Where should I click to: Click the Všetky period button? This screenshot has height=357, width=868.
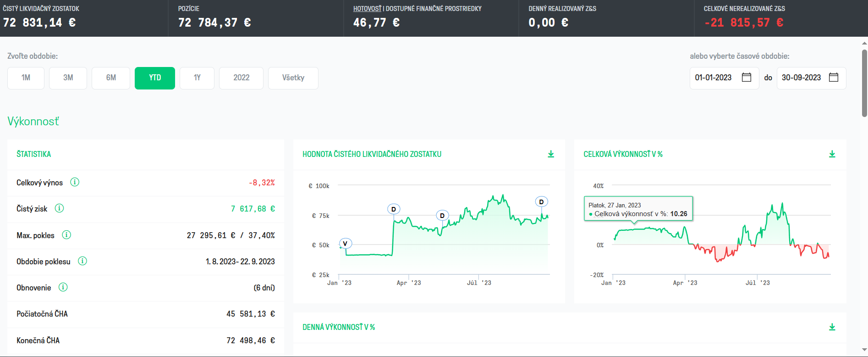293,78
